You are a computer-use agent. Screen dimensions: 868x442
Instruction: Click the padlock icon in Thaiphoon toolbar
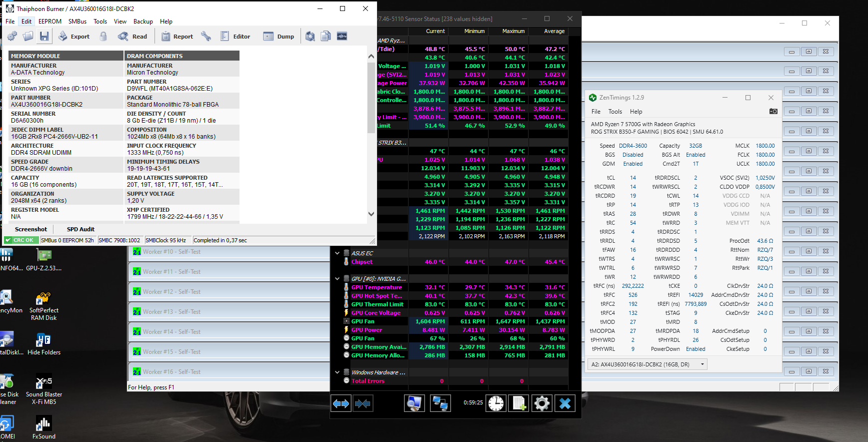pos(103,36)
